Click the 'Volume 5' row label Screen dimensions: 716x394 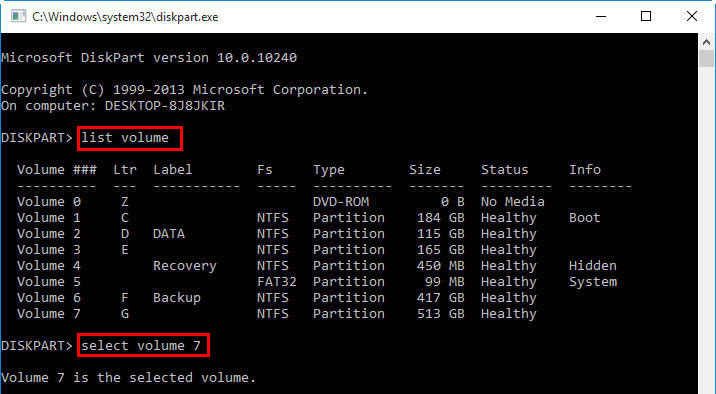(49, 282)
